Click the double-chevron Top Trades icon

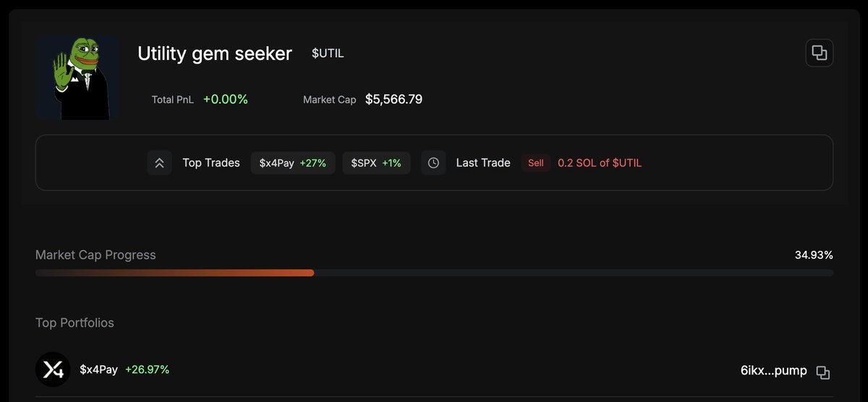tap(159, 163)
